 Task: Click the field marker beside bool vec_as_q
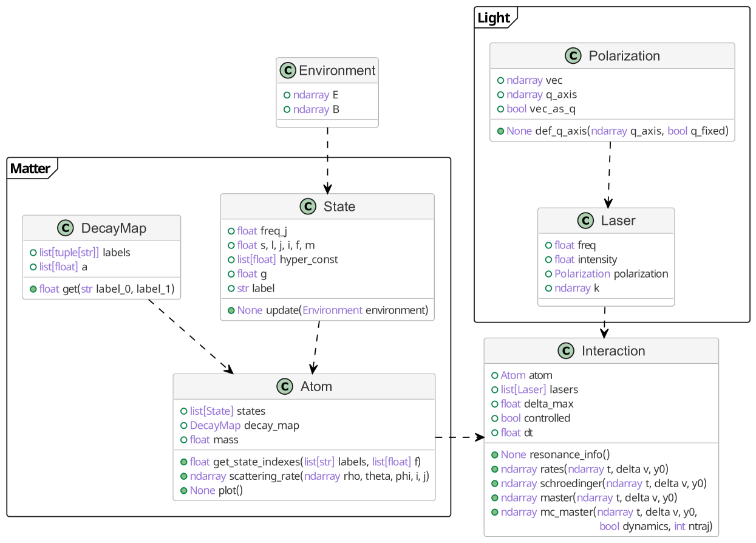point(500,109)
